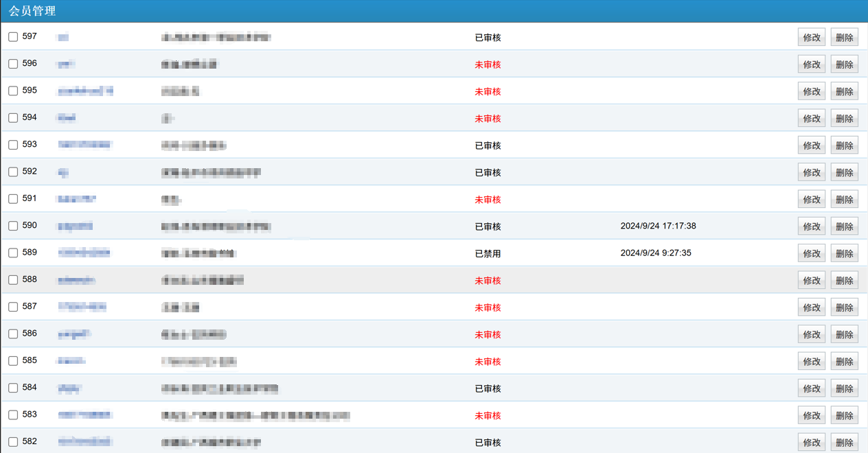The image size is (868, 453).
Task: Click the username link of member 583
Action: coord(85,415)
